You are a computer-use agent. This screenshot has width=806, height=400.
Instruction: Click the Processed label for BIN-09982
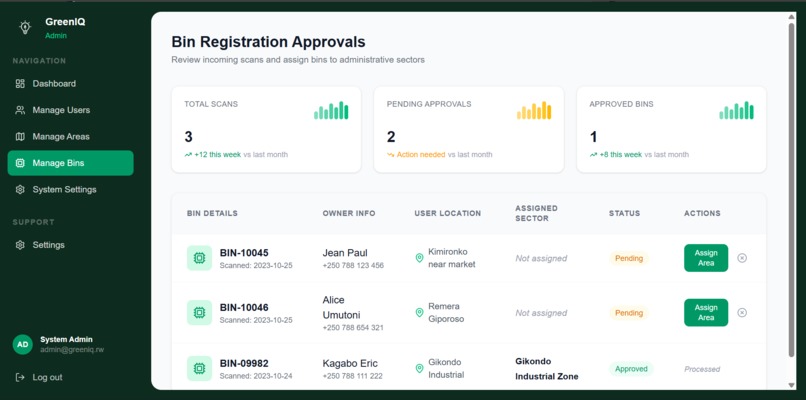702,369
